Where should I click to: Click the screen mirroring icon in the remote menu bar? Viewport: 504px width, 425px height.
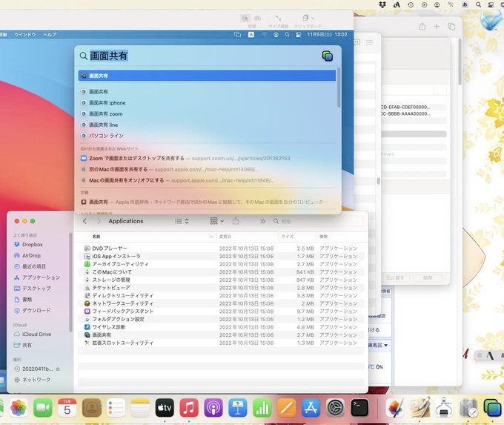pos(237,34)
